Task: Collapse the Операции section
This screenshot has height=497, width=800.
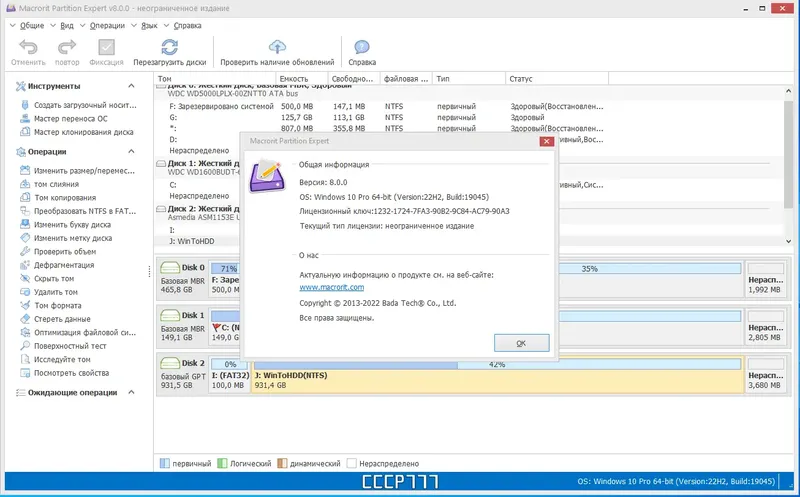Action: coord(131,152)
